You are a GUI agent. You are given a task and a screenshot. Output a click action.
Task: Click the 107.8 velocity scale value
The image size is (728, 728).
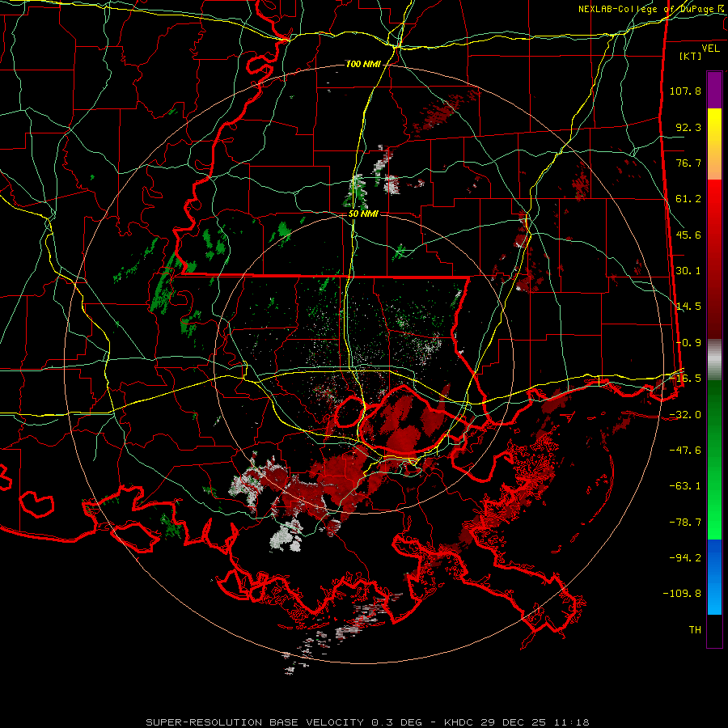coord(685,91)
